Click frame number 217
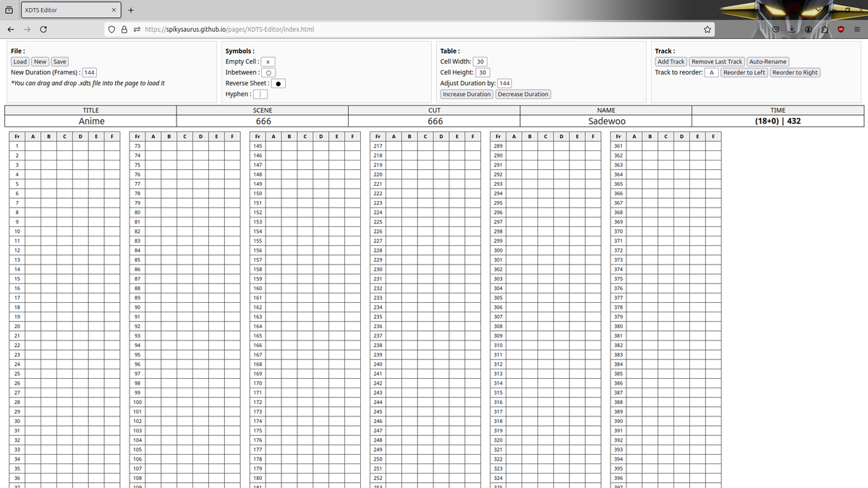 378,146
